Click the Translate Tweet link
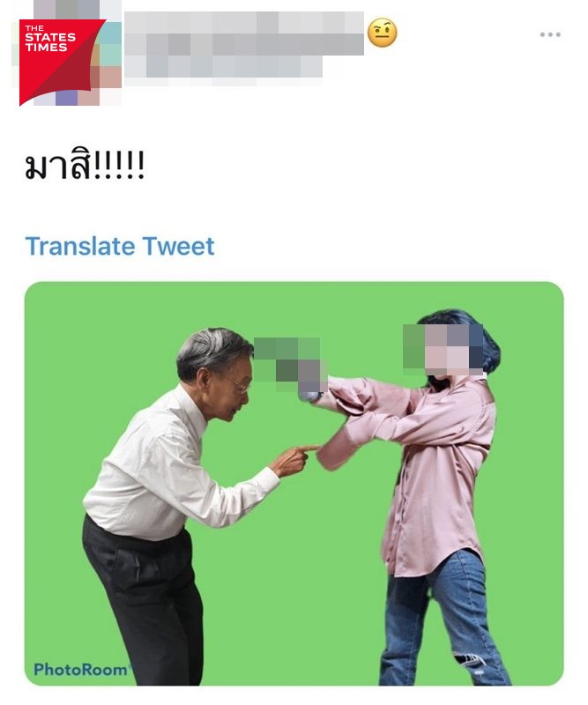 pos(120,246)
